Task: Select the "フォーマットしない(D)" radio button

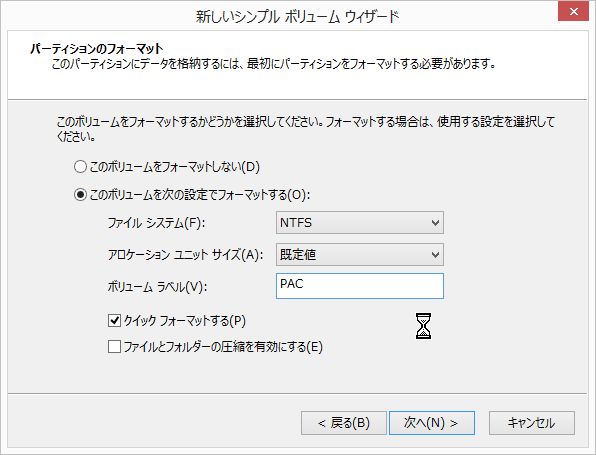Action: pos(80,166)
